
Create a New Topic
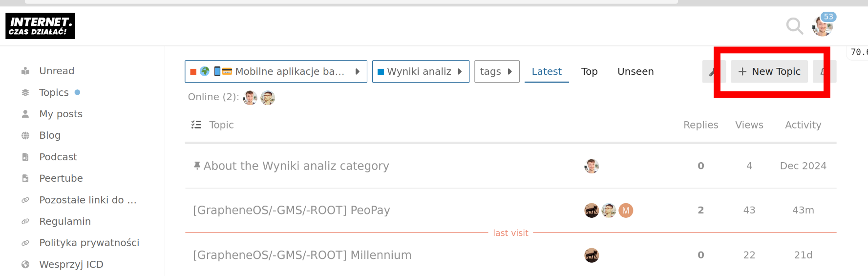(x=769, y=72)
